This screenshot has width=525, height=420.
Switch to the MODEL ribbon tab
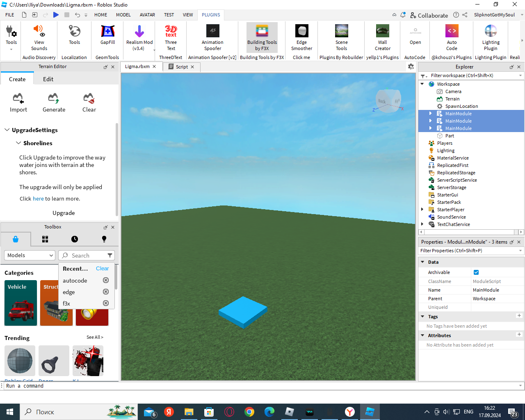123,15
